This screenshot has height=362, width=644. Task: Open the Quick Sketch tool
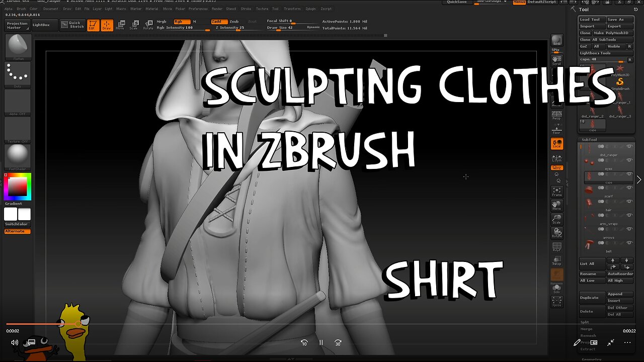pos(72,25)
